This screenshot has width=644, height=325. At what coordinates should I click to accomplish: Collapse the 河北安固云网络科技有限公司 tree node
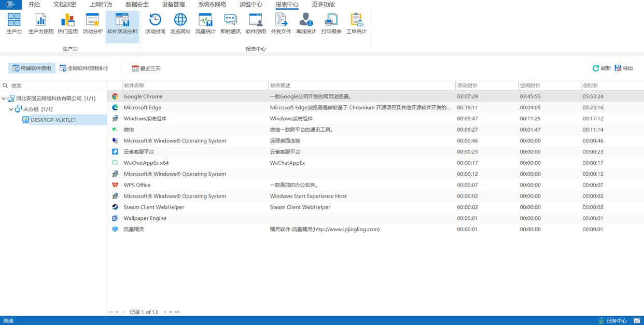click(4, 98)
